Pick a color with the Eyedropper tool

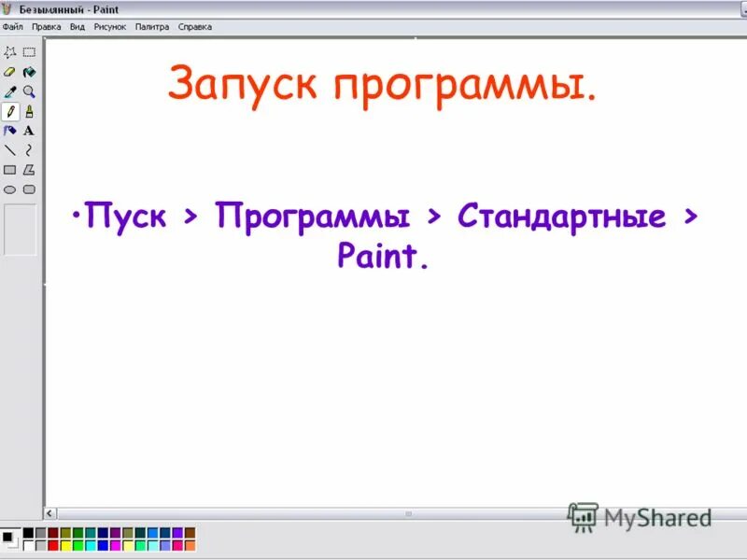(8, 91)
